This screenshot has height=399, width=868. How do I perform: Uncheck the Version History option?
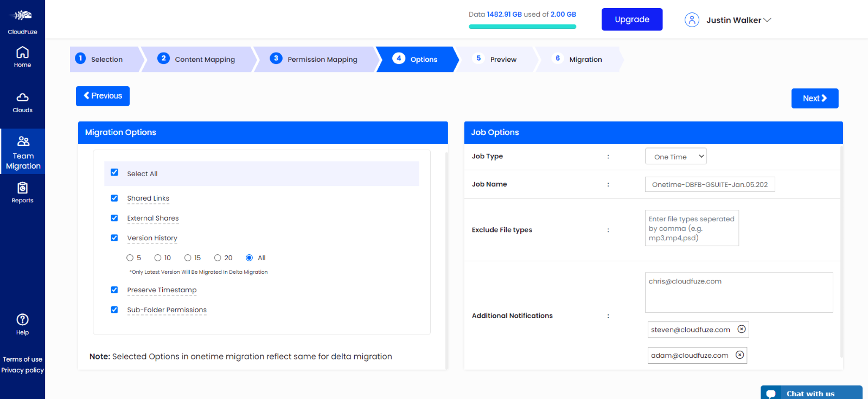coord(114,237)
